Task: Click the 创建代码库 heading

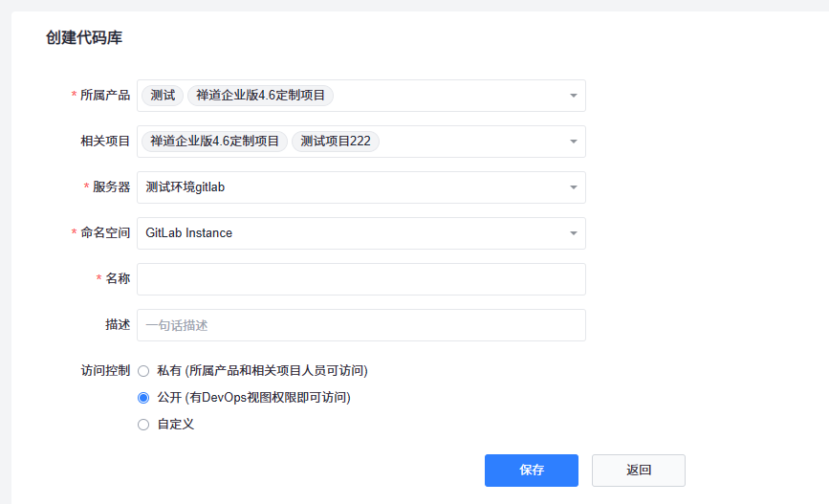Action: [84, 37]
